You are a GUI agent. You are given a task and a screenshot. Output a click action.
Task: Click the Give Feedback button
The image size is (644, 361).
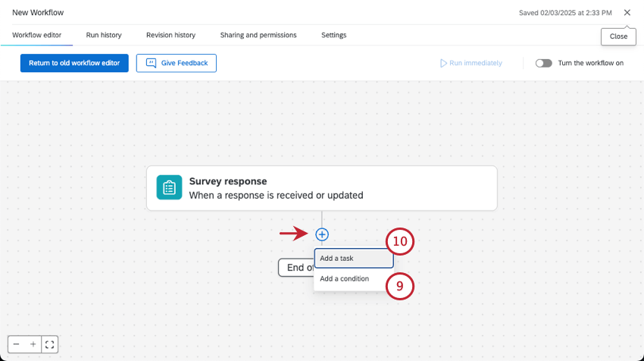(x=177, y=63)
